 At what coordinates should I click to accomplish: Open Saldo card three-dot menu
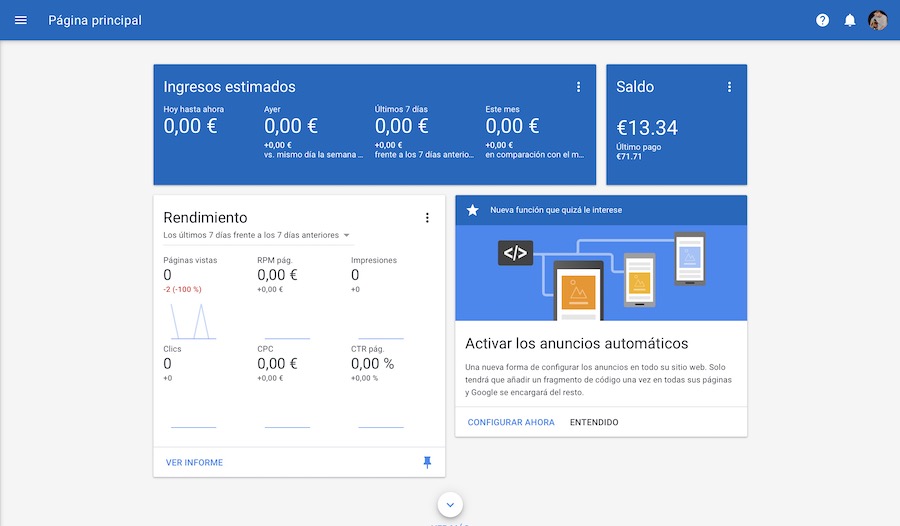[729, 87]
